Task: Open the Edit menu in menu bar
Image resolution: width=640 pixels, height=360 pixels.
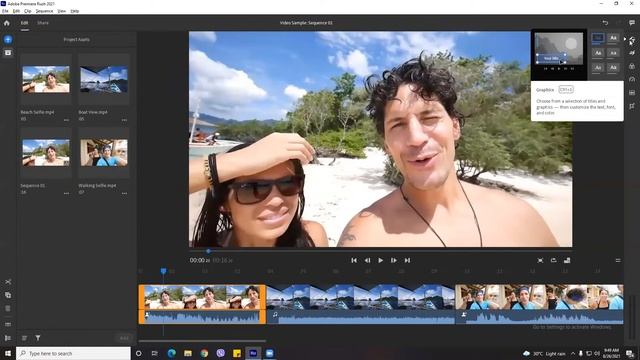Action: pyautogui.click(x=16, y=11)
